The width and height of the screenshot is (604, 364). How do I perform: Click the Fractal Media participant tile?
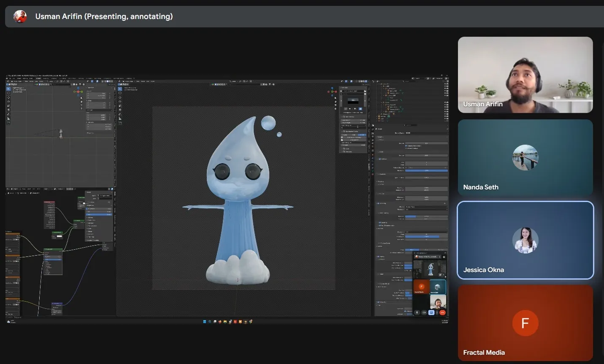[525, 323]
